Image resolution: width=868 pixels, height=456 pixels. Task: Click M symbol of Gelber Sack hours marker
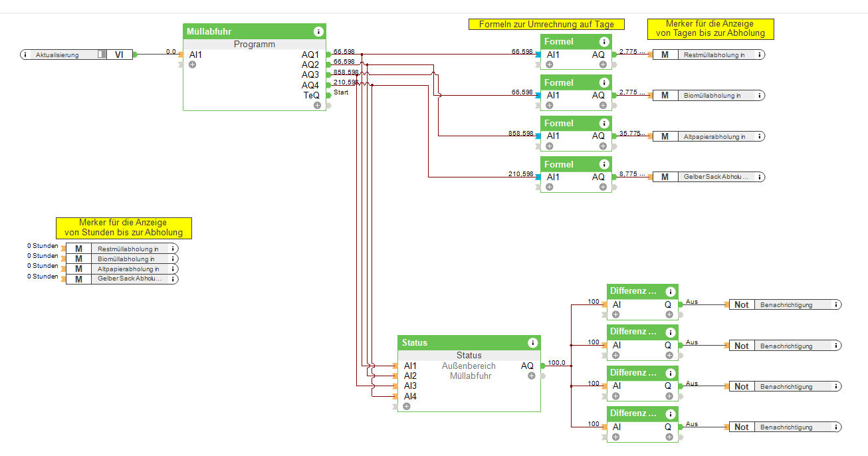click(78, 279)
